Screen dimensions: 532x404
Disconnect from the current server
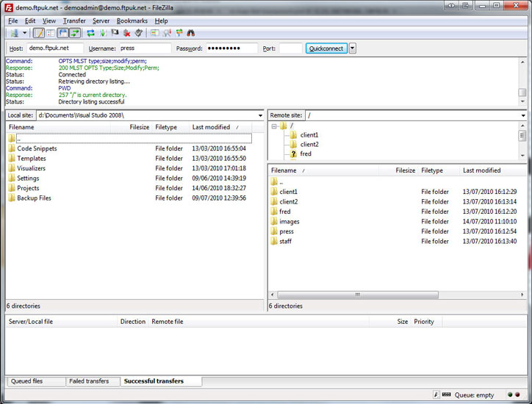[x=127, y=33]
